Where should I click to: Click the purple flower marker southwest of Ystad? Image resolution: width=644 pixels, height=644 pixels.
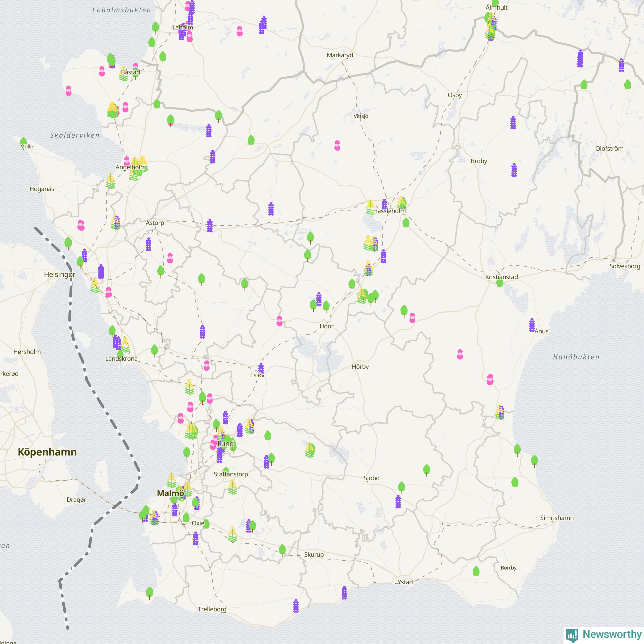[x=344, y=593]
